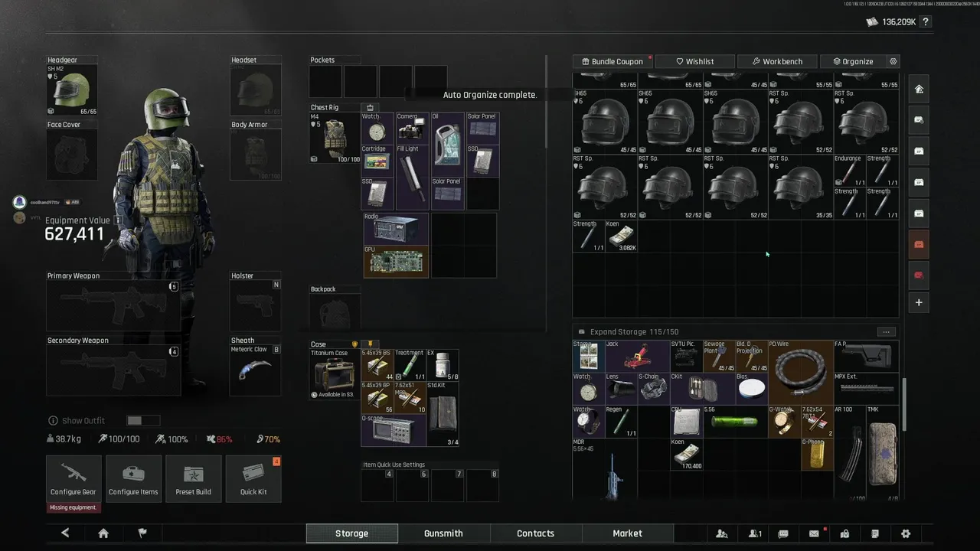Toggle the Show Outfit switch
Screen dimensions: 980x551
click(x=143, y=421)
